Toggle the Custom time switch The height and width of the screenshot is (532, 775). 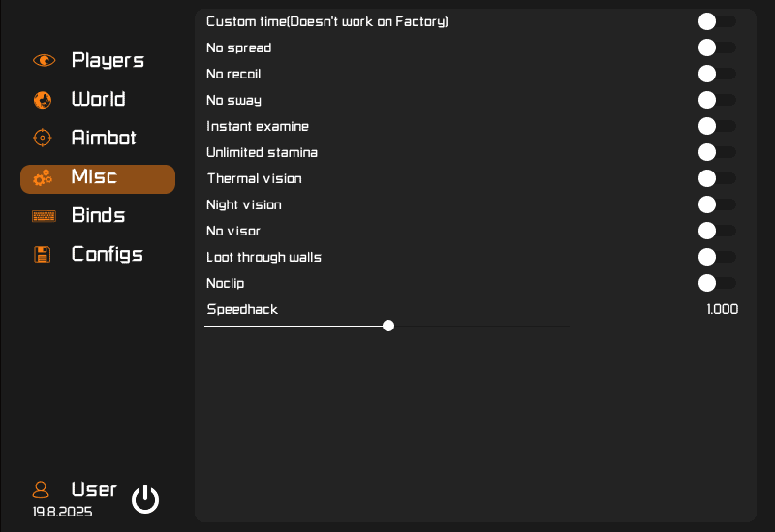pyautogui.click(x=716, y=21)
